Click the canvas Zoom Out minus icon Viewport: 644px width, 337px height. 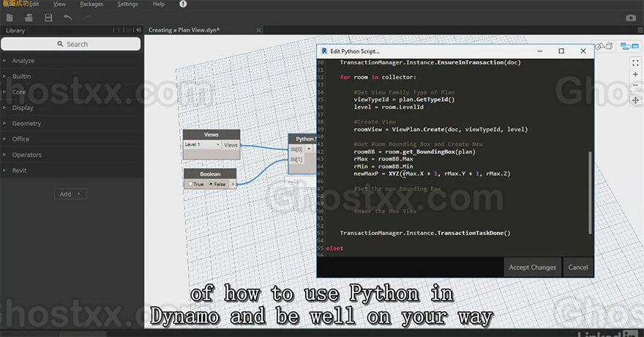tap(635, 86)
